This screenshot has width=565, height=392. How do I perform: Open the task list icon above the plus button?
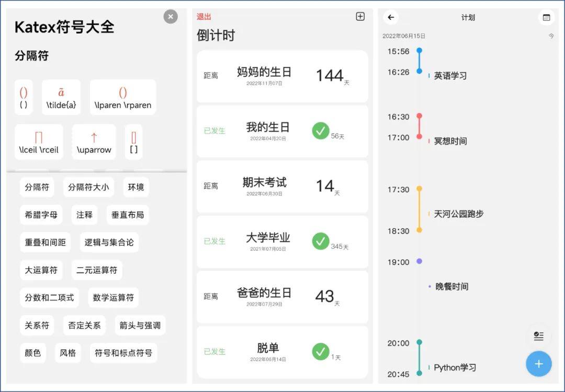[x=539, y=337]
